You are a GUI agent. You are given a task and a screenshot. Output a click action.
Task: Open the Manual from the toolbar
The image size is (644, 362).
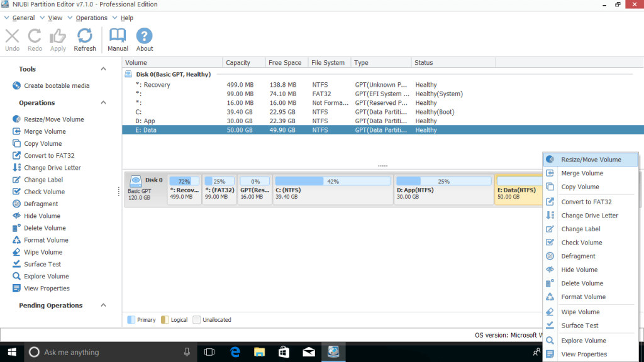(x=117, y=38)
